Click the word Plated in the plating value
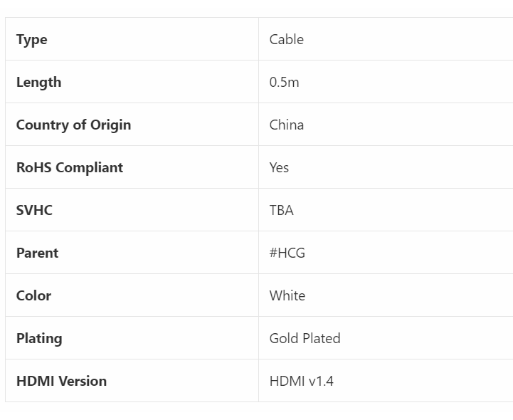Image resolution: width=513 pixels, height=420 pixels. (x=322, y=338)
